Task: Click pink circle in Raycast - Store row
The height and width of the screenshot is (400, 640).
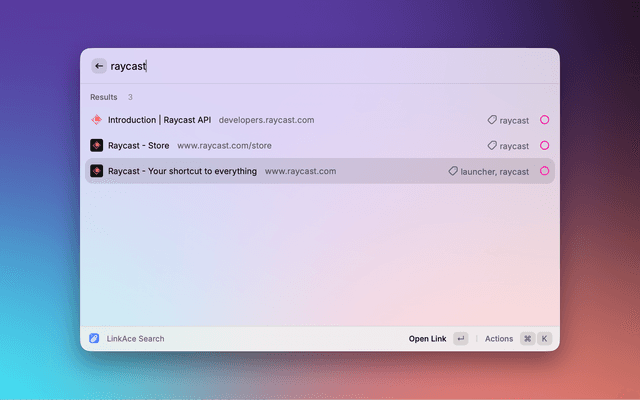Action: [x=544, y=145]
